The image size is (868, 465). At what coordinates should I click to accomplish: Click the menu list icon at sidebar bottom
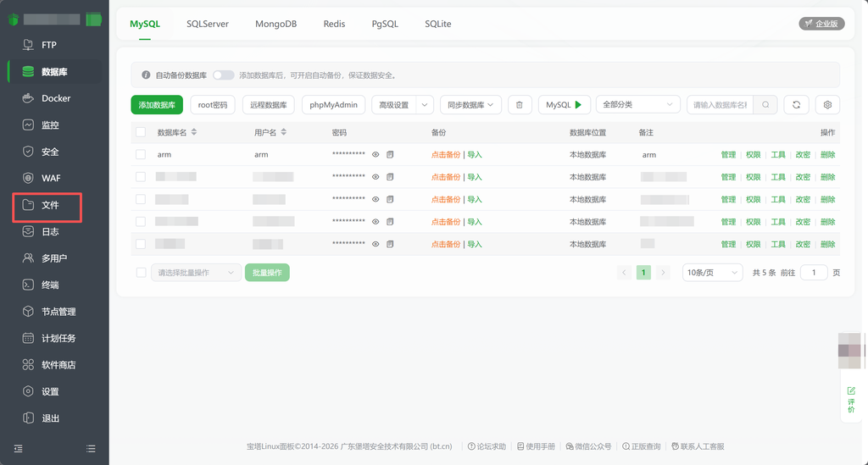pos(91,448)
